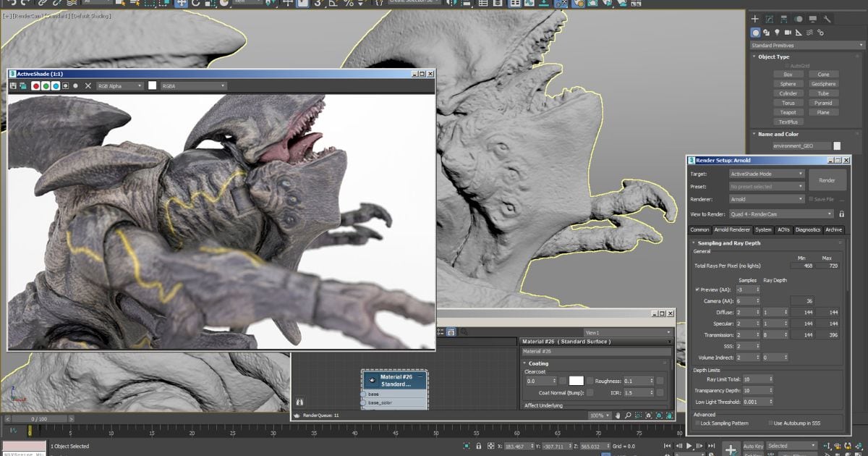Open the object color swatch
This screenshot has width=868, height=456.
pyautogui.click(x=838, y=145)
